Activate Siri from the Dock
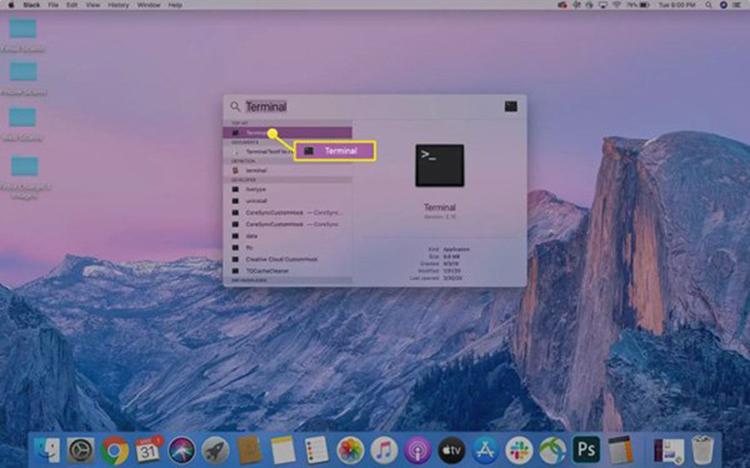The image size is (750, 468). (x=181, y=450)
